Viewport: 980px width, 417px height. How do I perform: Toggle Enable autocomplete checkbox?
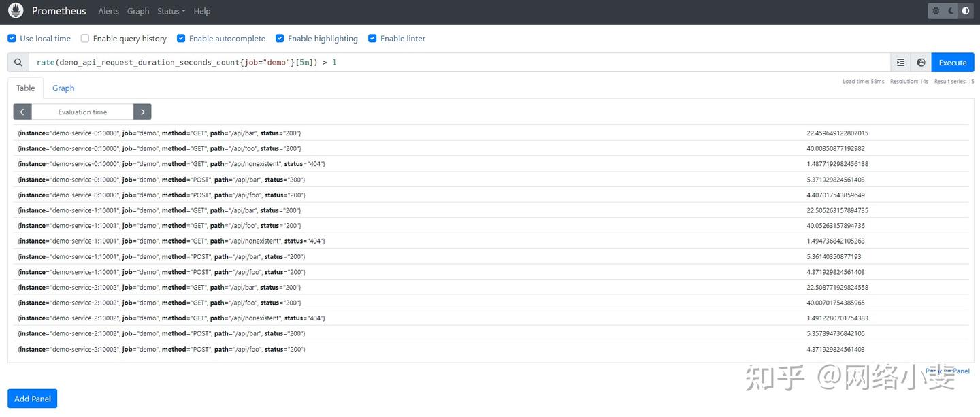181,39
